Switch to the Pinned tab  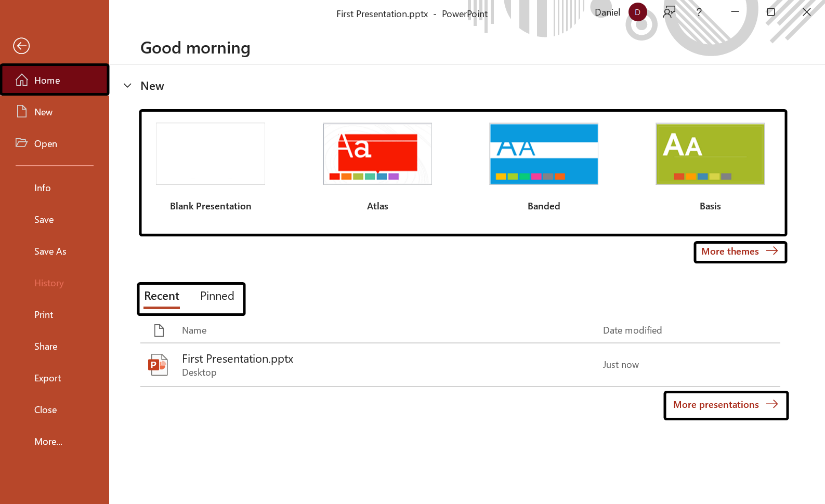pyautogui.click(x=217, y=296)
